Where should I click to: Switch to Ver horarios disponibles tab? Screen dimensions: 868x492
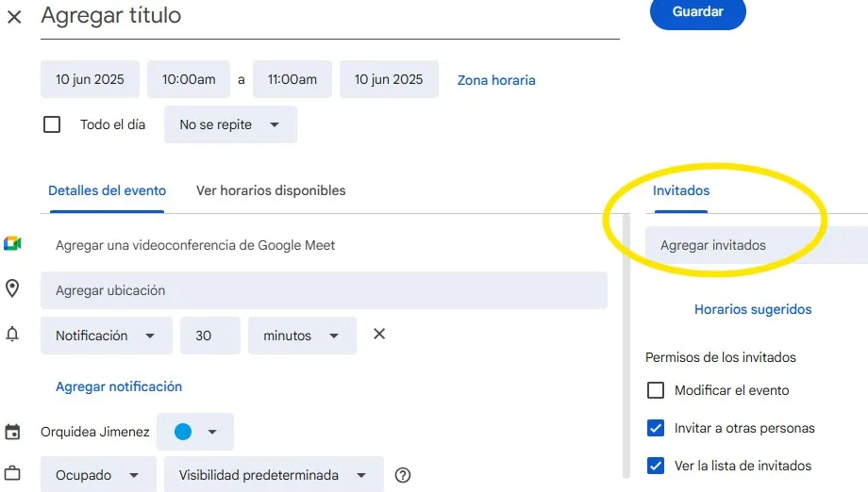(x=271, y=190)
